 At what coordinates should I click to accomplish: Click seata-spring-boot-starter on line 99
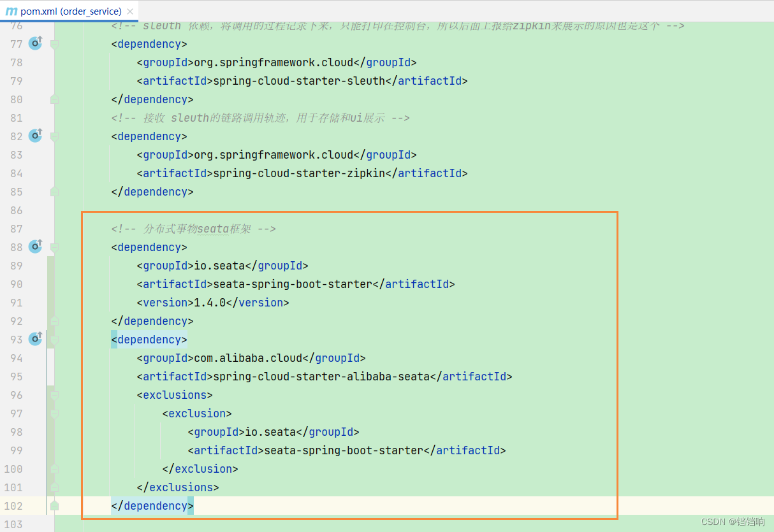pos(344,450)
